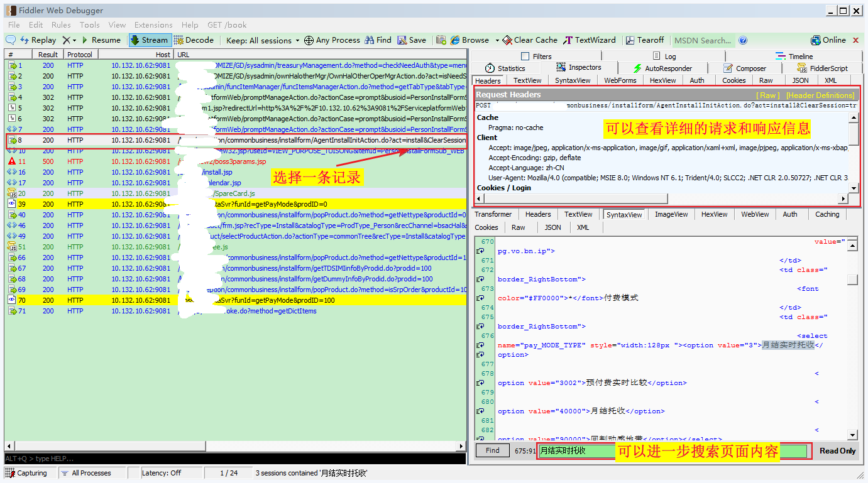Toggle the Read Only label
The image size is (868, 483).
click(838, 451)
